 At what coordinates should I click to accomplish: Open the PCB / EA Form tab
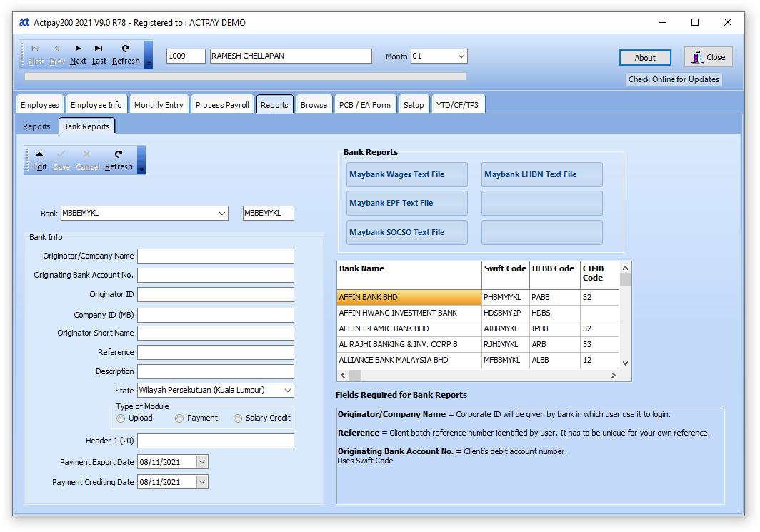click(x=364, y=105)
